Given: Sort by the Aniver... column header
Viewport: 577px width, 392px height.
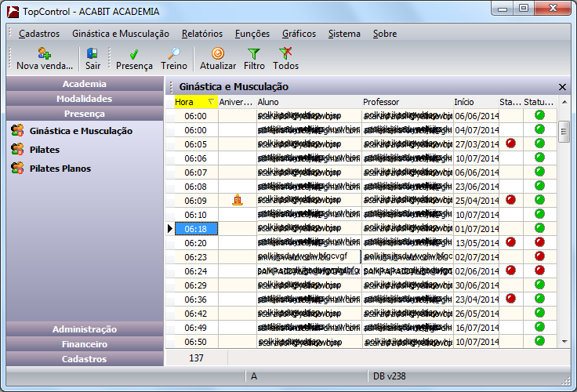Looking at the screenshot, I should 237,102.
